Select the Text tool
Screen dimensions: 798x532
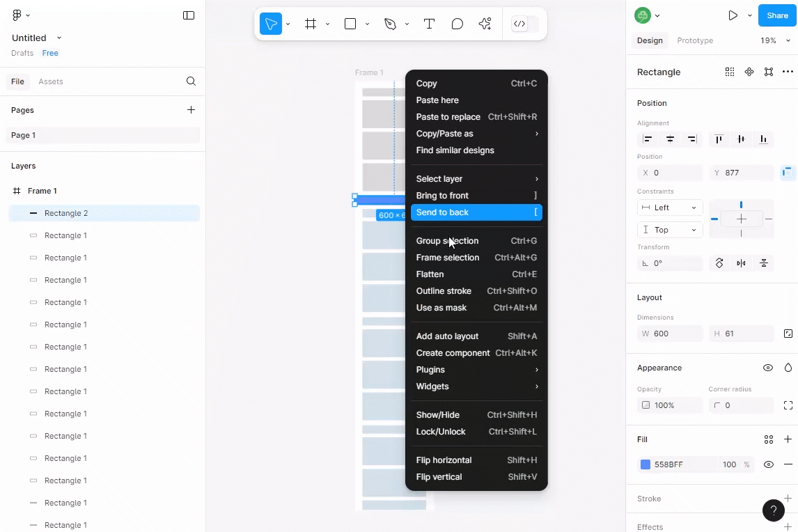(429, 24)
